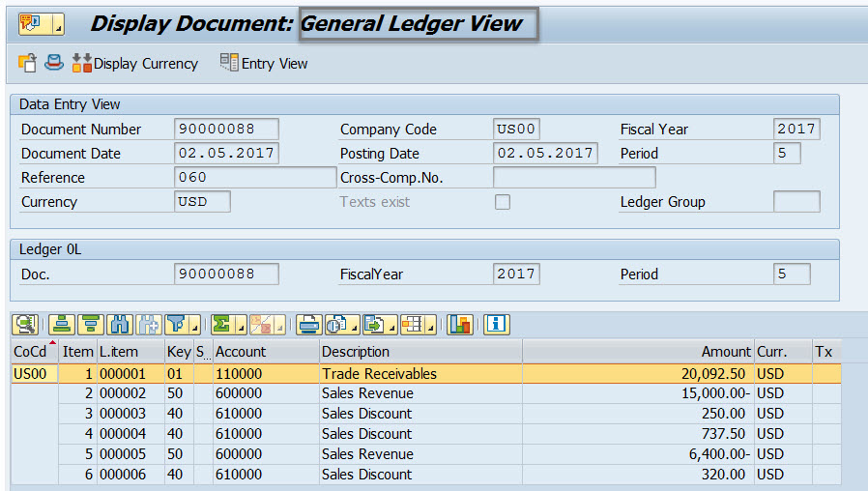This screenshot has width=868, height=491.
Task: Select the Trade Receivables description cell
Action: tap(420, 374)
